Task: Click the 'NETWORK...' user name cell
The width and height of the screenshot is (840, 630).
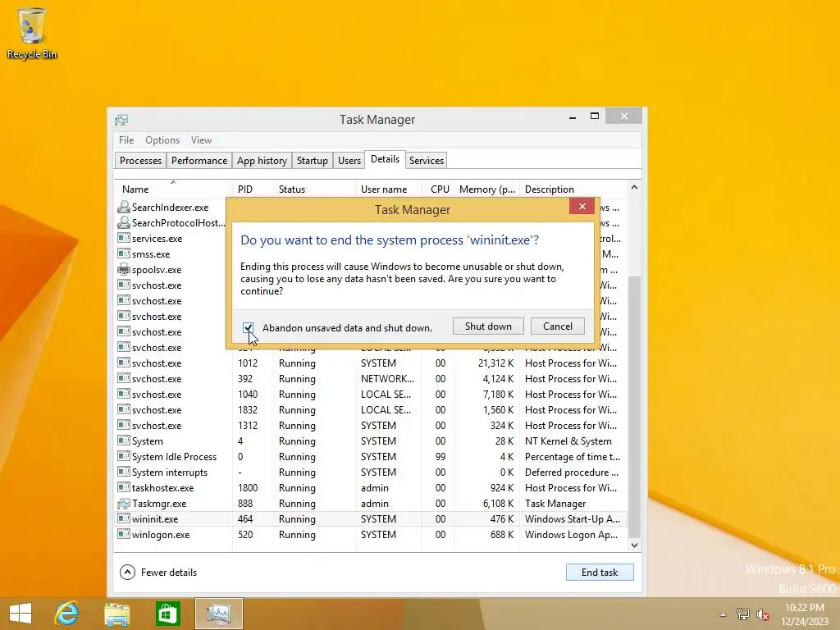Action: [387, 379]
